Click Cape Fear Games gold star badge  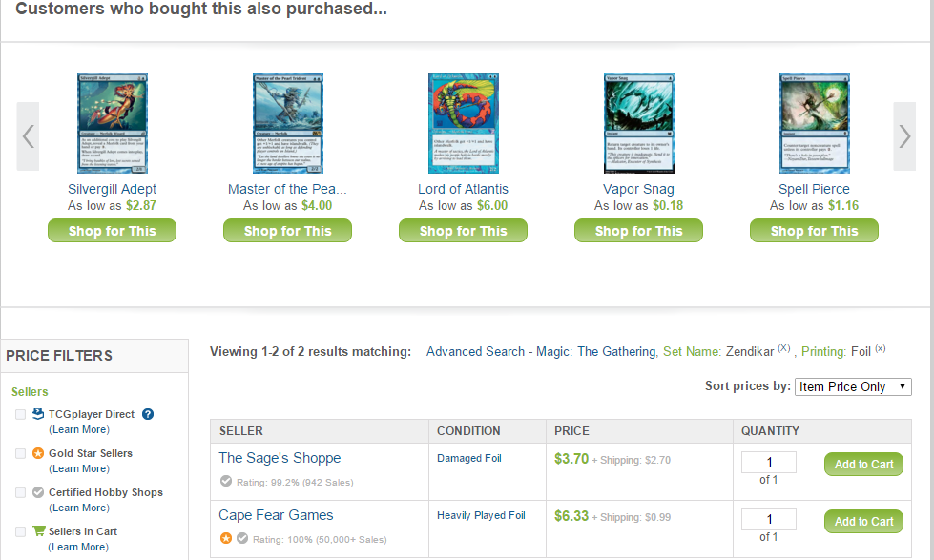[x=226, y=538]
